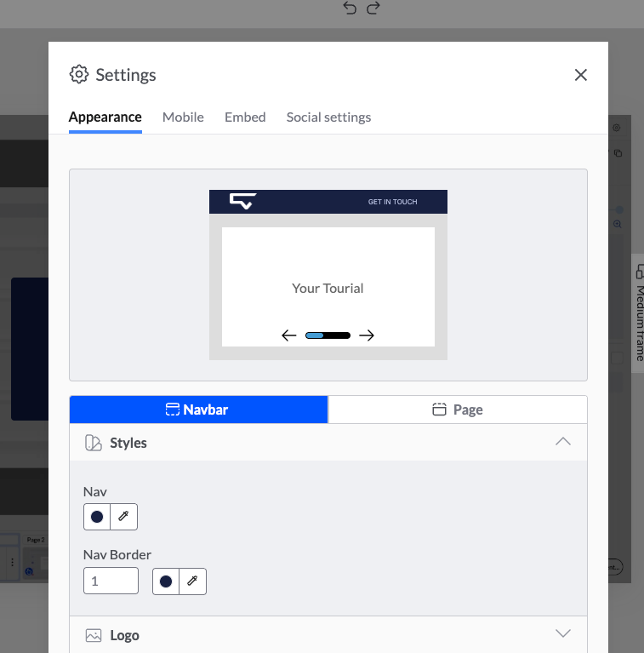Click the preview left arrow
644x653 pixels.
289,335
